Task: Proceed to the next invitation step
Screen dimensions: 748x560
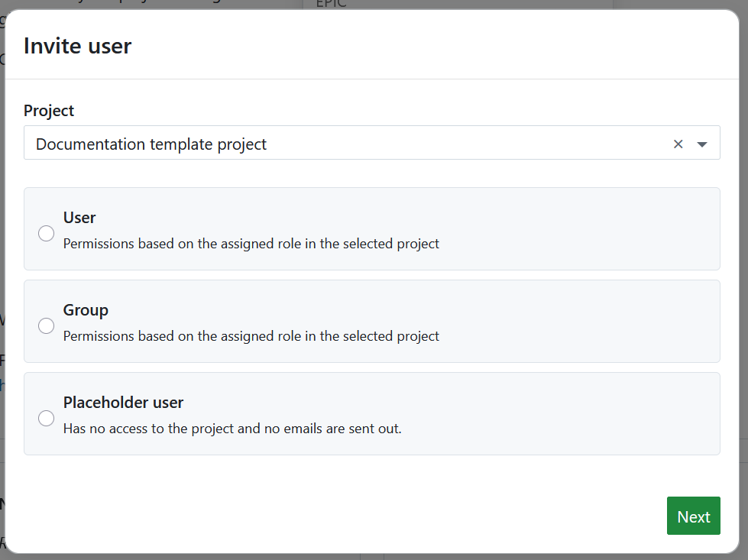Action: 693,516
